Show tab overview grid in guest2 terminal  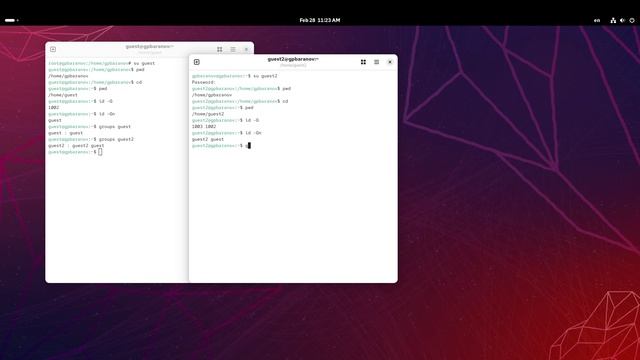tap(363, 62)
